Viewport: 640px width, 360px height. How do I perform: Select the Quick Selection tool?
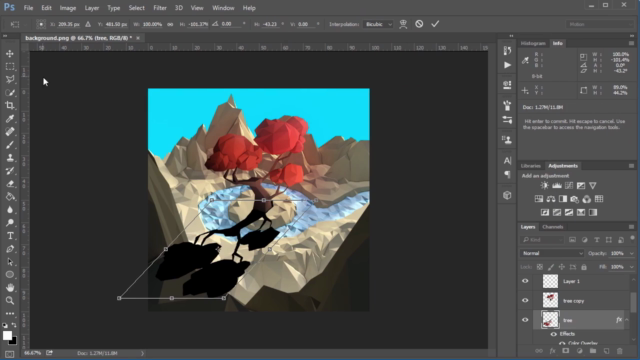pyautogui.click(x=10, y=93)
